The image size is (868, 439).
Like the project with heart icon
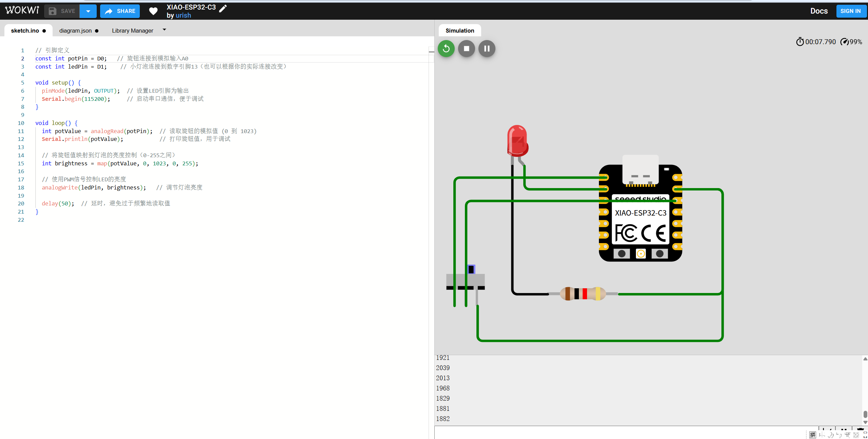[x=153, y=11]
